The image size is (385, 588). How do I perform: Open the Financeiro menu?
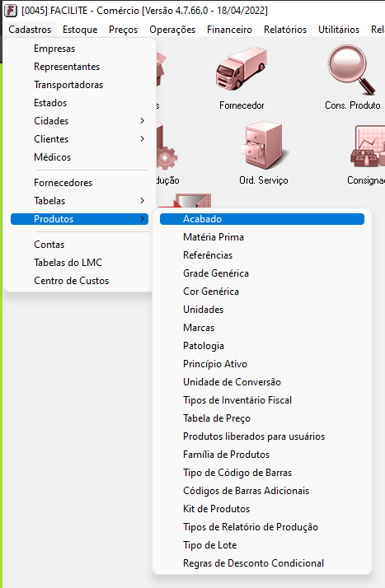click(x=229, y=30)
